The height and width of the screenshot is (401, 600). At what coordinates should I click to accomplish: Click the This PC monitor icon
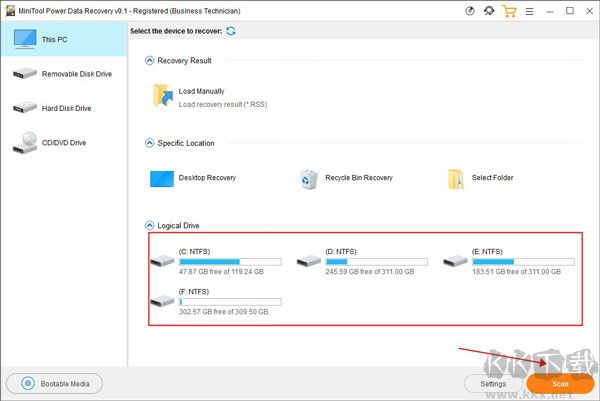tap(25, 39)
